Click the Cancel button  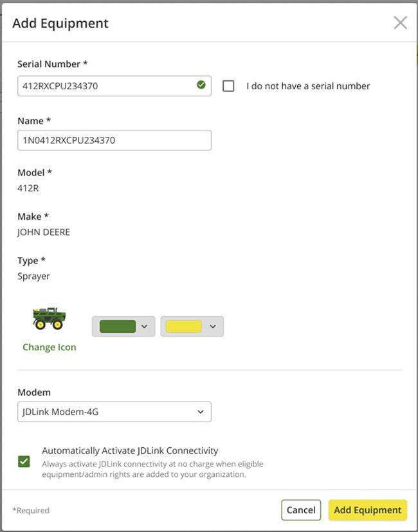click(301, 510)
